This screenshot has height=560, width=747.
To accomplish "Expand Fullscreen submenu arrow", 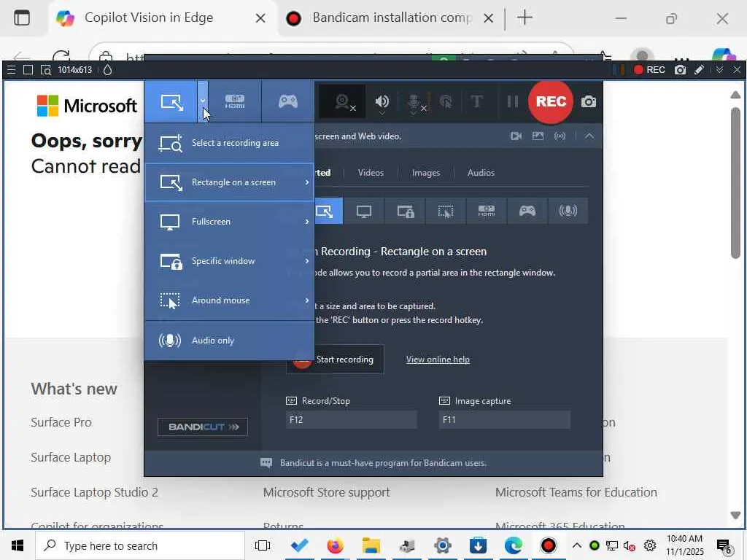I will [x=307, y=222].
